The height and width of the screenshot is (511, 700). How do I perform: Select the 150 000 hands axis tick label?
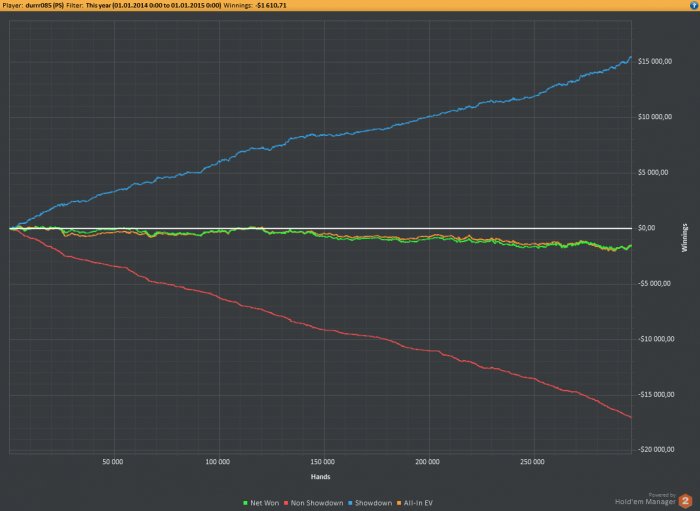[x=322, y=462]
